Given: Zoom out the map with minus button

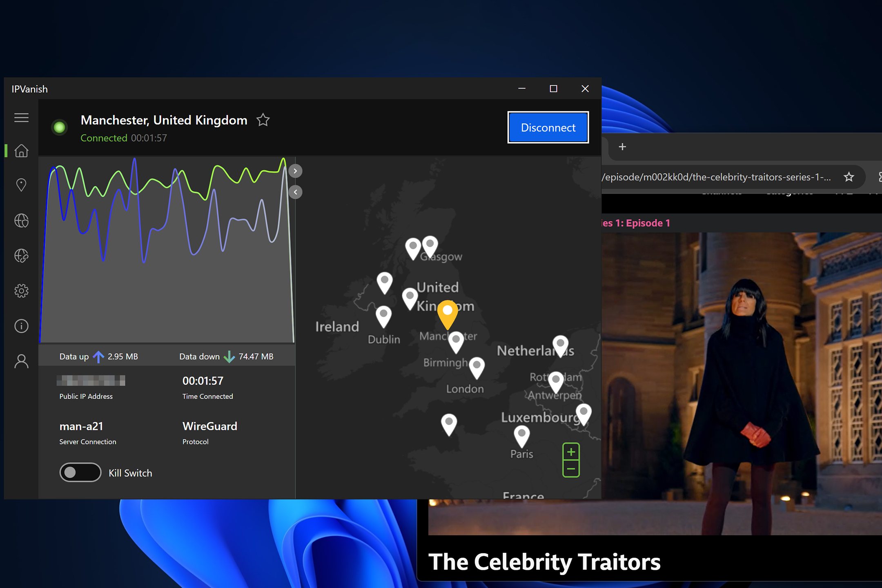Looking at the screenshot, I should point(571,469).
